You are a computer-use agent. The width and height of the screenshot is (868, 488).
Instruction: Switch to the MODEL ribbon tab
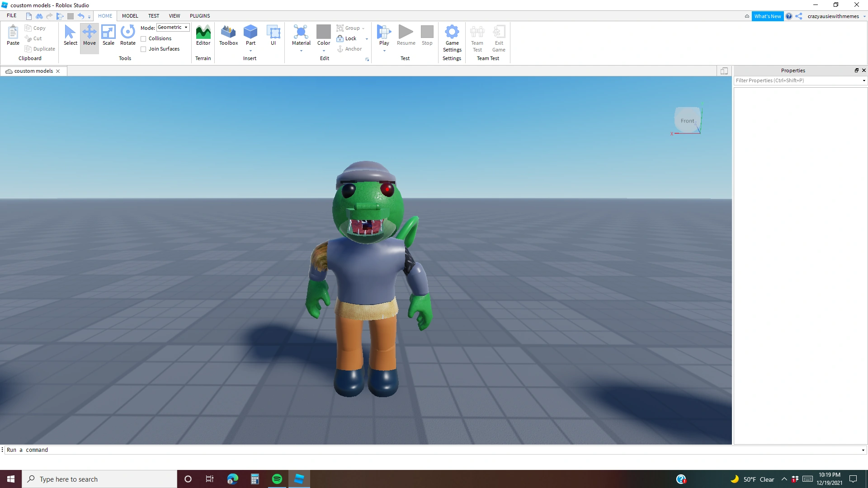(x=130, y=16)
